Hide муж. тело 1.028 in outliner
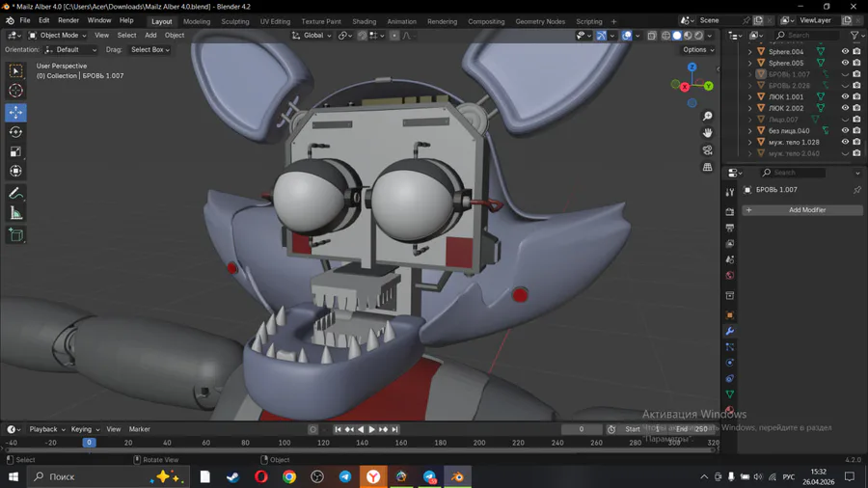Image resolution: width=868 pixels, height=488 pixels. coord(845,142)
